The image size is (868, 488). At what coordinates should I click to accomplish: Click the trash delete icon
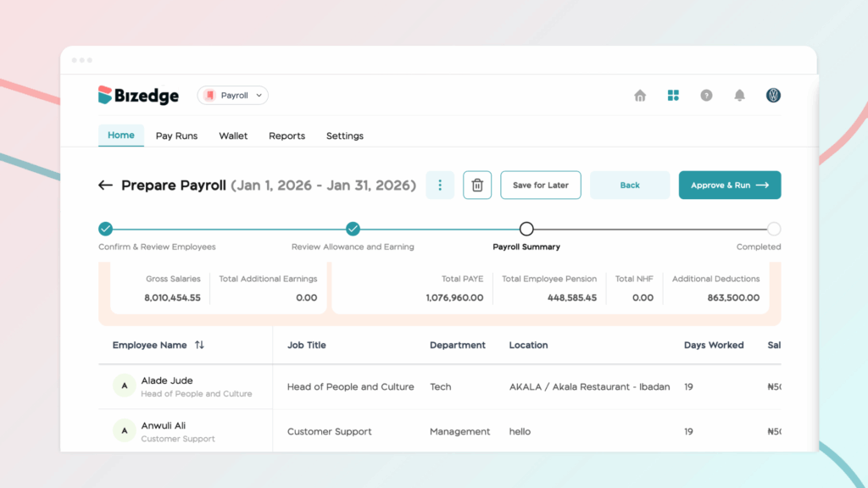click(x=477, y=186)
